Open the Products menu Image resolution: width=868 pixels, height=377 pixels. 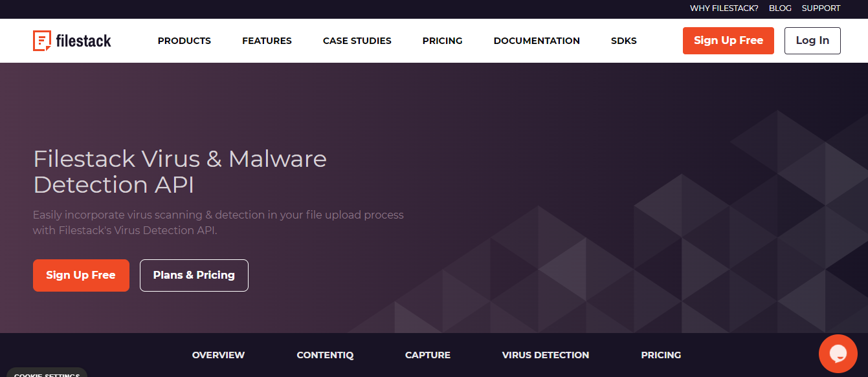tap(184, 41)
